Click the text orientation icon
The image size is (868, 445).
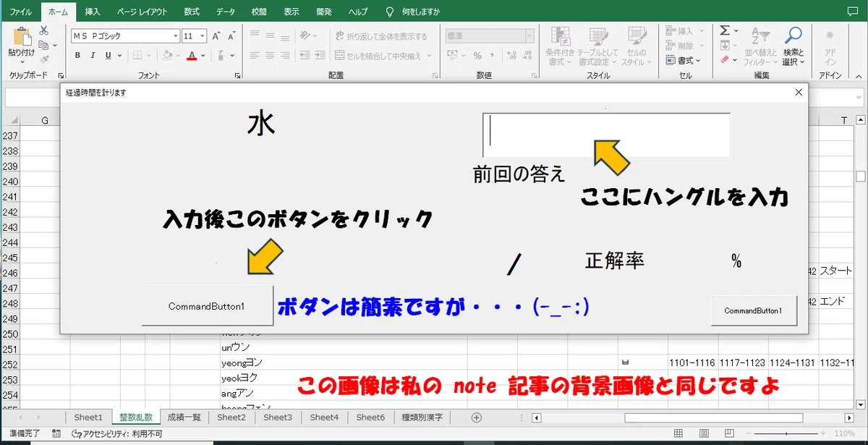[307, 35]
